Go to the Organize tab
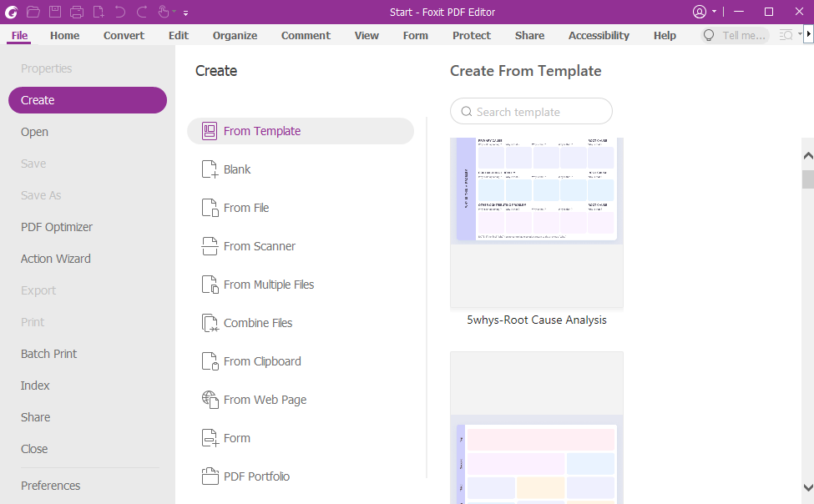 [x=235, y=35]
